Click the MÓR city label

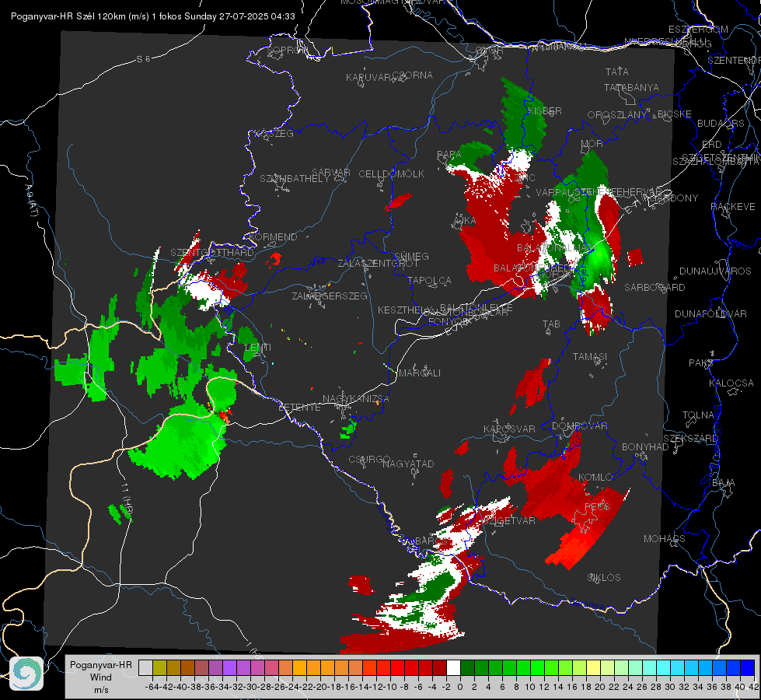pos(592,144)
